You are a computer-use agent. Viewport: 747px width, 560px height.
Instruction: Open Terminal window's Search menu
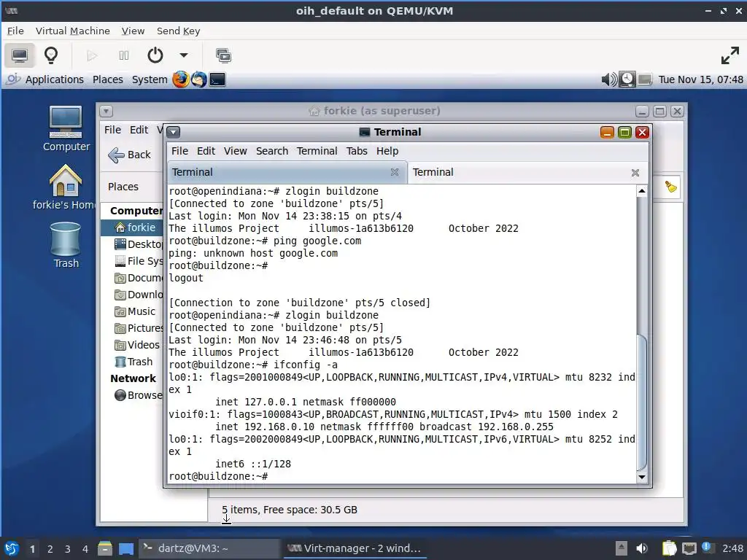272,151
